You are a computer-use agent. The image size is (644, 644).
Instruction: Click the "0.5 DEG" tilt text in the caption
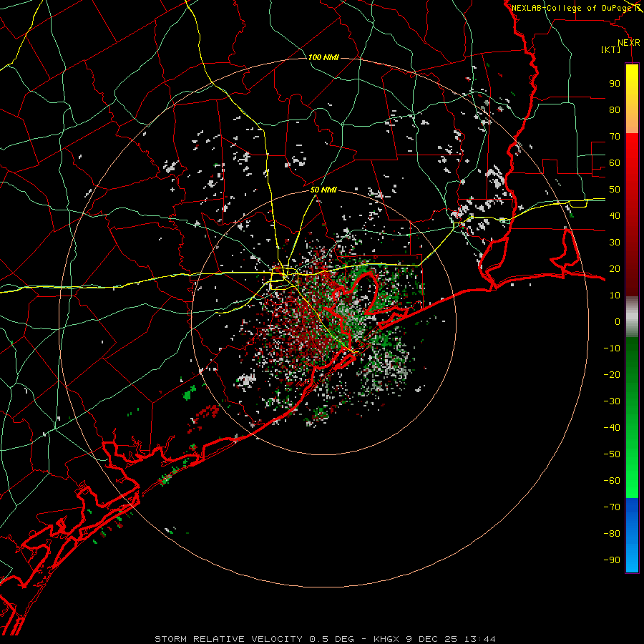[331, 639]
